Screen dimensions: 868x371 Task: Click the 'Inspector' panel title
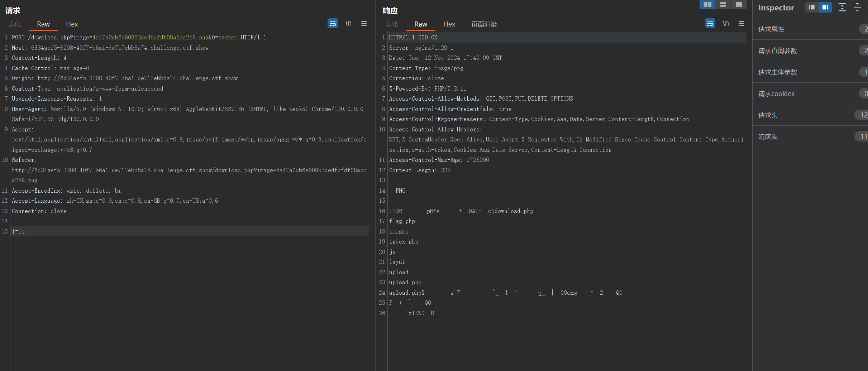(x=776, y=8)
